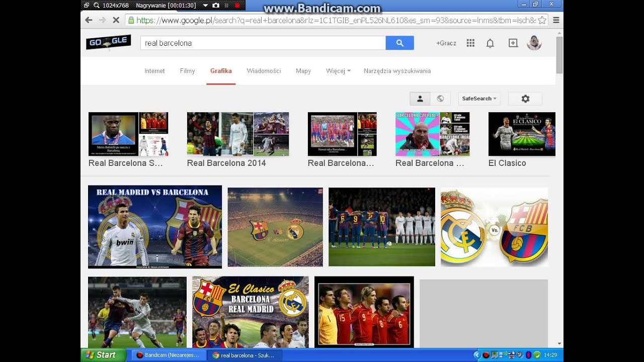Click the +Gracz link
Screen dimensions: 644x362
click(x=446, y=43)
